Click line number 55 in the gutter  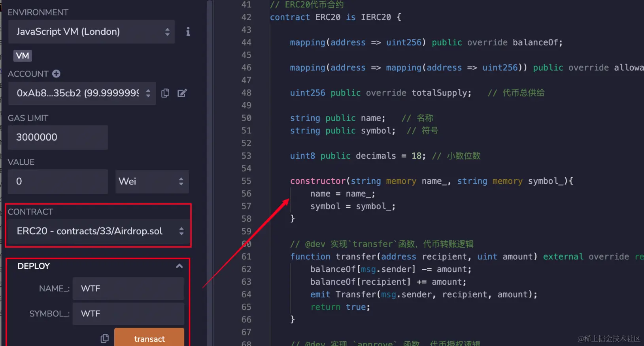[246, 181]
